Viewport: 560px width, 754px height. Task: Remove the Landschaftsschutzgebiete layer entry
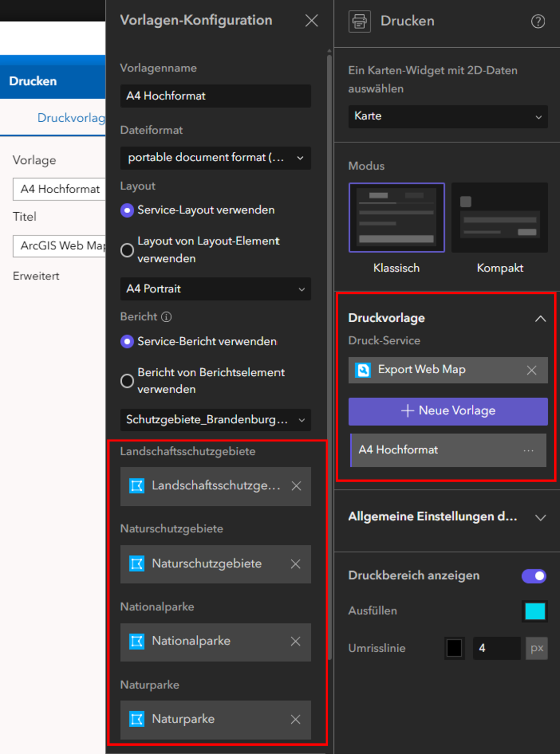(x=296, y=486)
